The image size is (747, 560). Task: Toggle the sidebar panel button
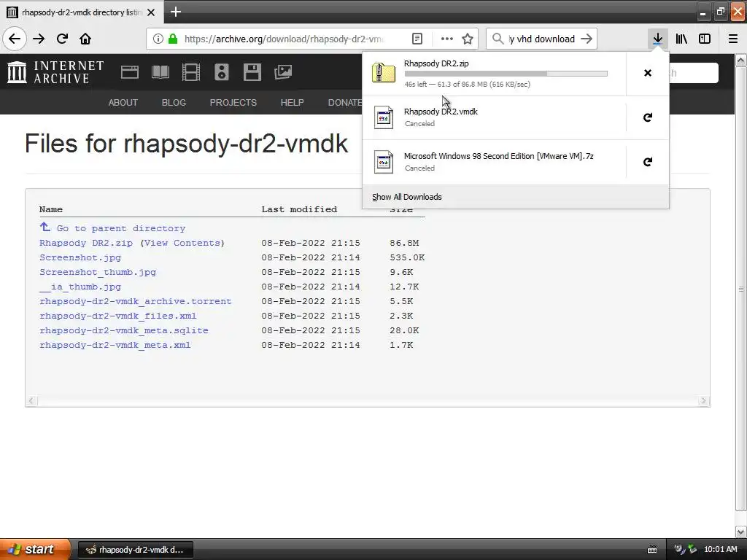705,39
